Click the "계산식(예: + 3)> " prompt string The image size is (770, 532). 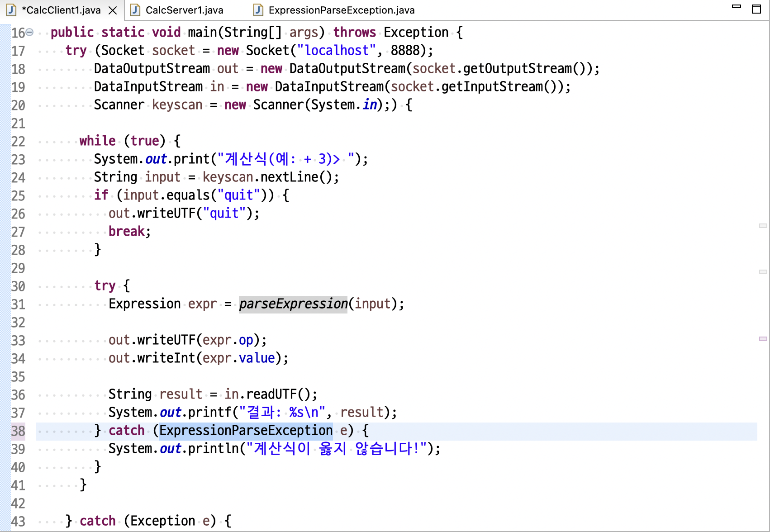[x=286, y=159]
